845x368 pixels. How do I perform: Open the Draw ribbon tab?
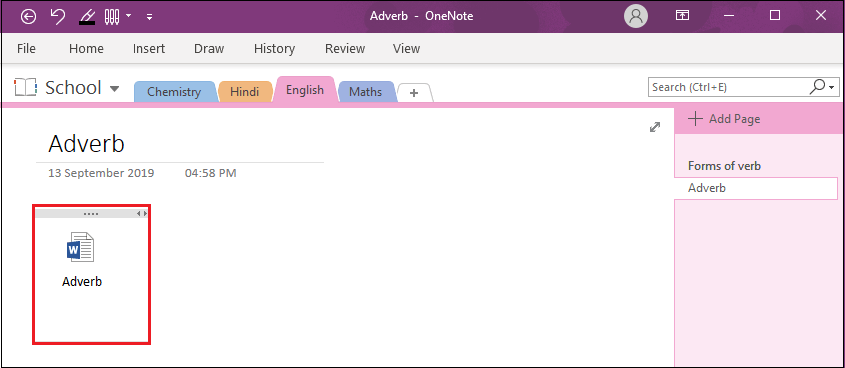209,48
